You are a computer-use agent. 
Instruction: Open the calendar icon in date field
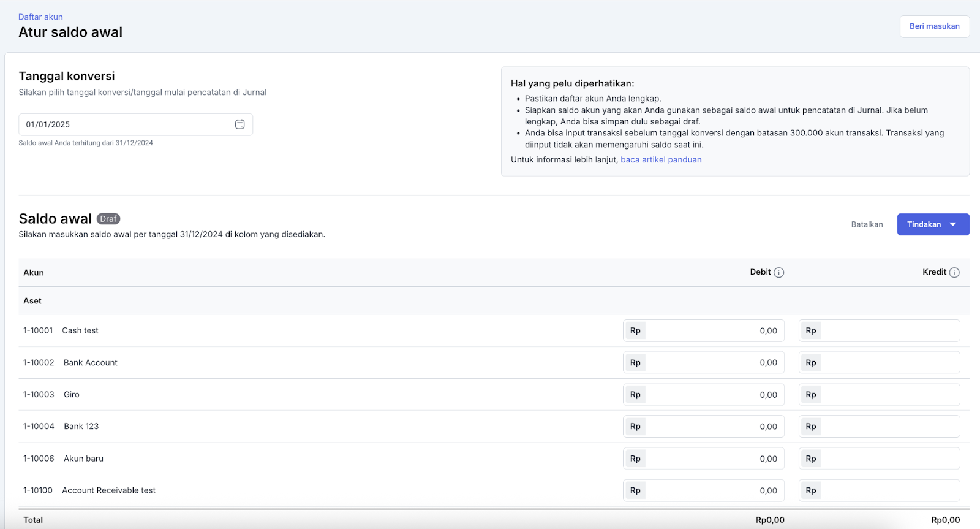239,124
